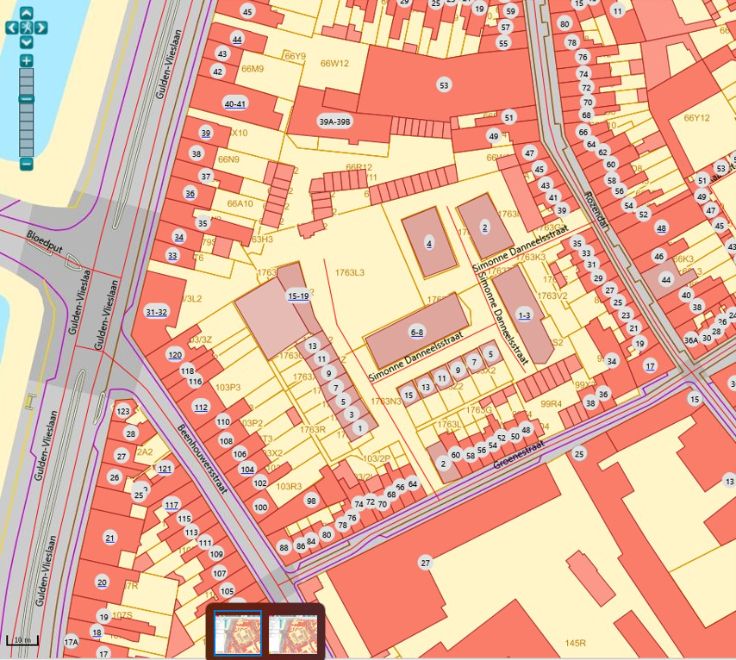Open house number 40-41 on Gulden-Vlieslaan
This screenshot has width=736, height=660.
point(236,104)
